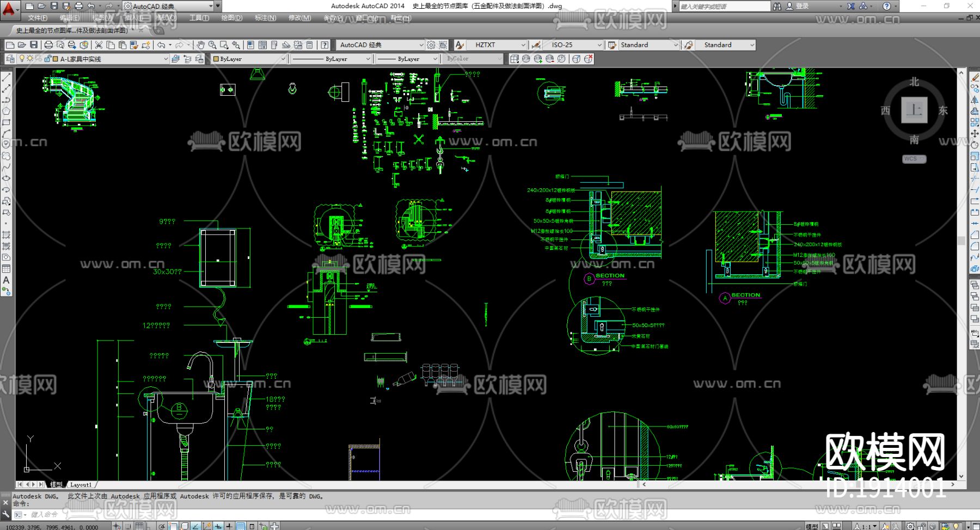The height and width of the screenshot is (530, 980).
Task: Click the binoculars search icon
Action: point(777,6)
